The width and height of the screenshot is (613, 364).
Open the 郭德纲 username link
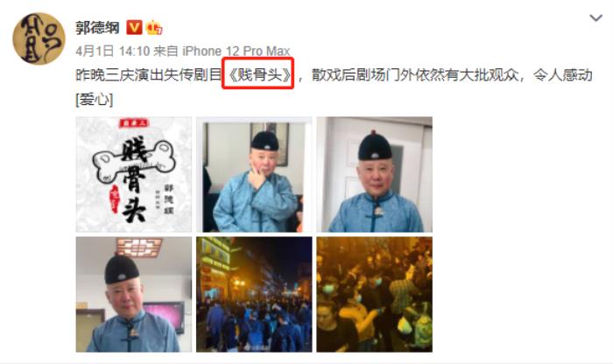point(97,28)
